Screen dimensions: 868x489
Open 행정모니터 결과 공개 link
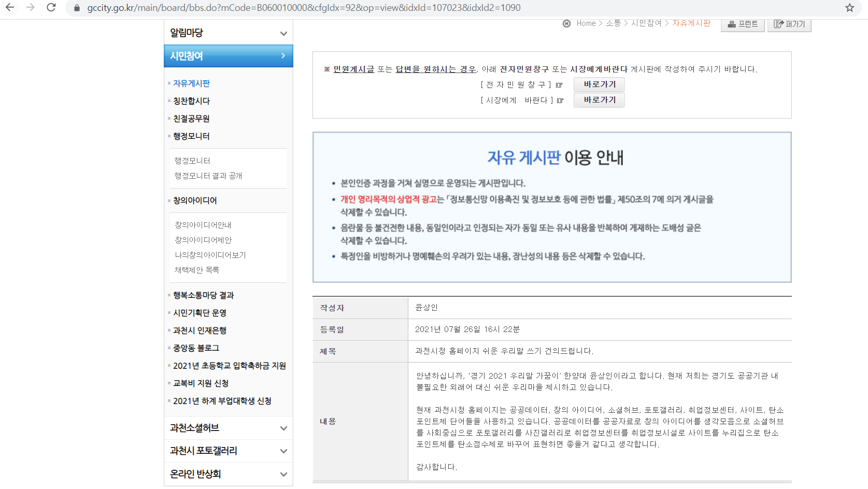click(208, 176)
